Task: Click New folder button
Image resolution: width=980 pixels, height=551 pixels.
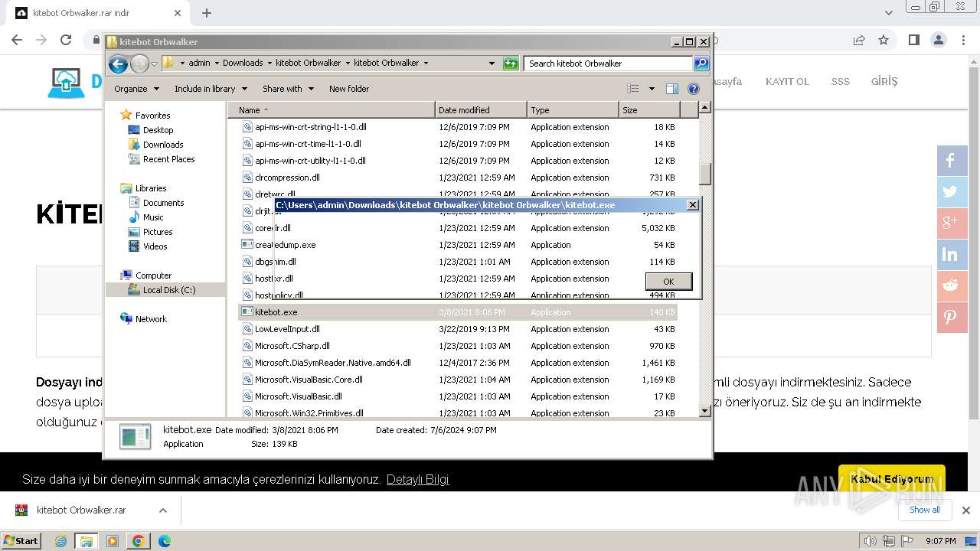Action: pos(349,89)
